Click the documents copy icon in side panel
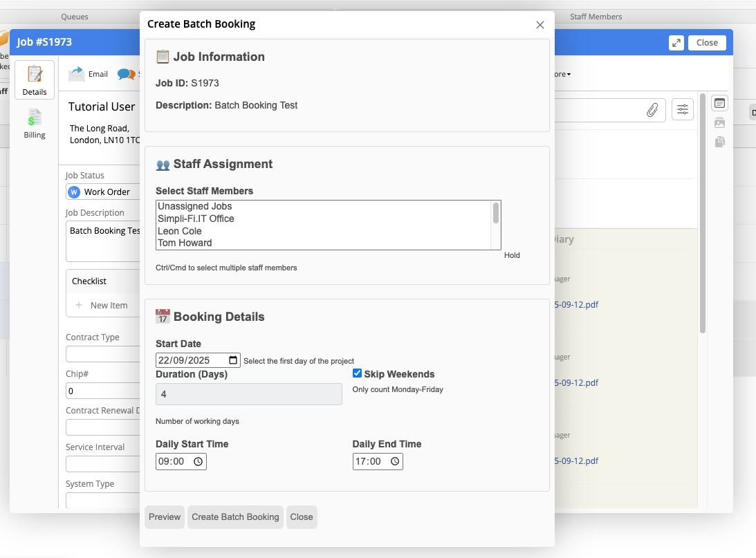This screenshot has width=756, height=558. click(719, 142)
